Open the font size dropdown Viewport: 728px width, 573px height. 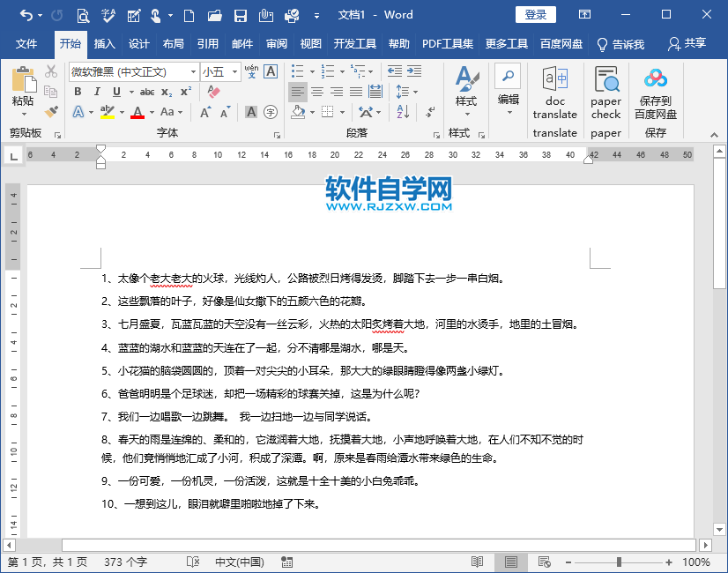234,73
